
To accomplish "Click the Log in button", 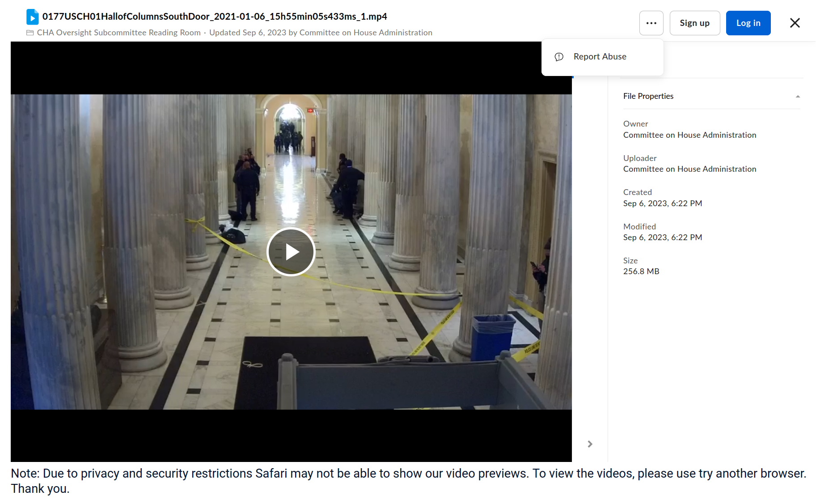I will point(748,23).
